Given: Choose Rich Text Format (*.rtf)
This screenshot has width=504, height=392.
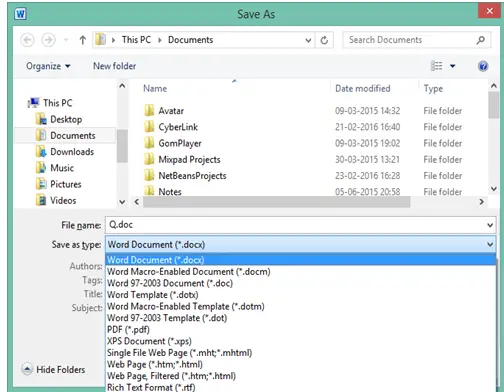Looking at the screenshot, I should [x=300, y=387].
